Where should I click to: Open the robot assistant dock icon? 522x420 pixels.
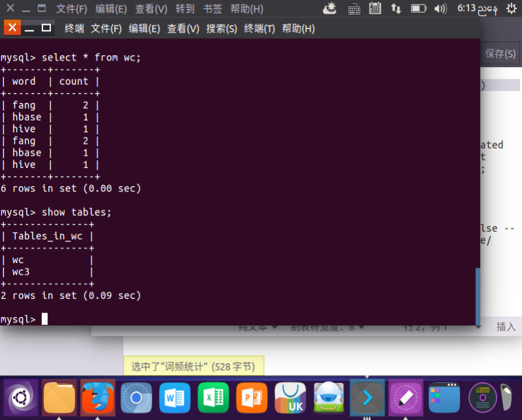[x=329, y=397]
